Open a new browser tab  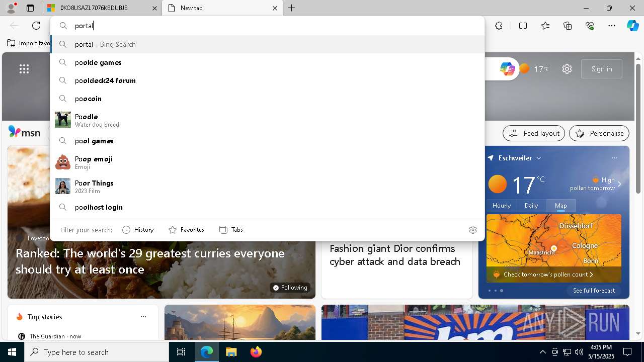(x=291, y=8)
